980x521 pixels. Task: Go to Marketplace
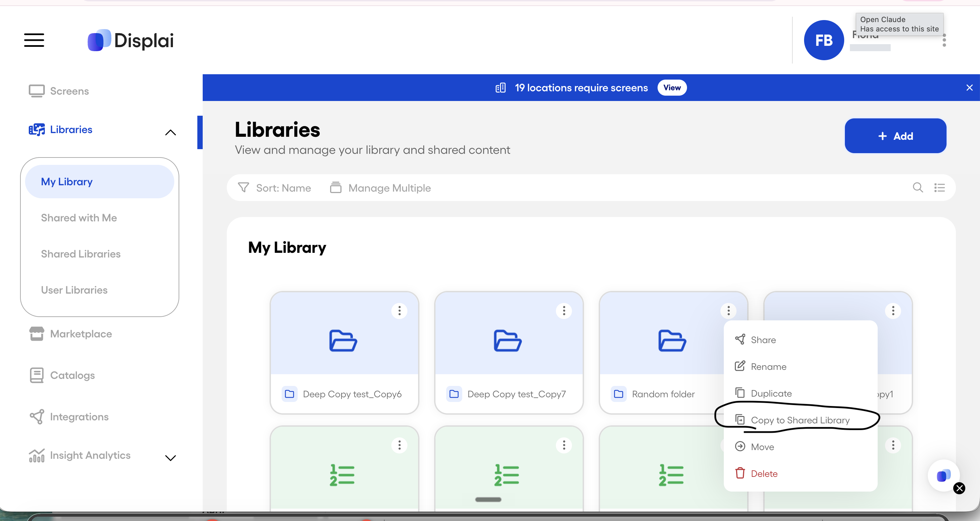pos(81,334)
